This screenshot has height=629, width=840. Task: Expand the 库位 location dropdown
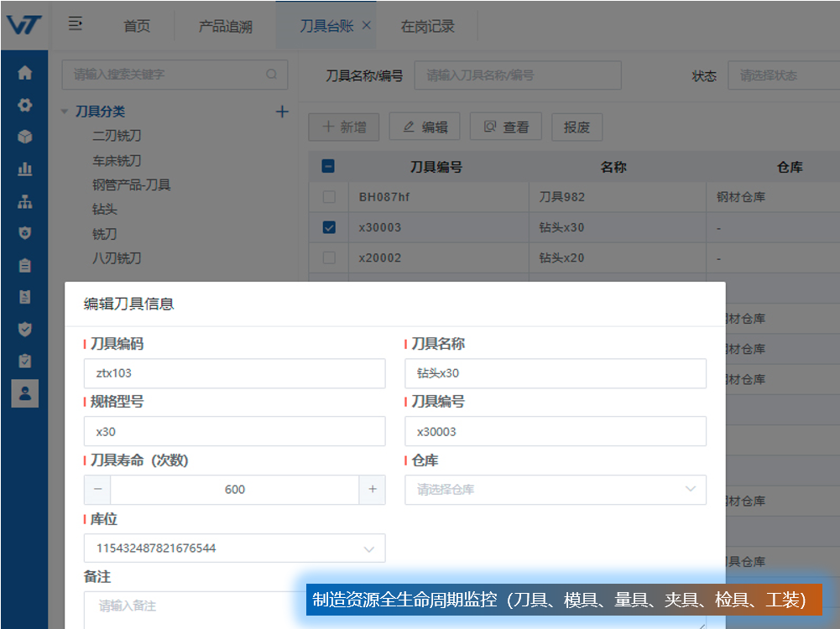[234, 548]
